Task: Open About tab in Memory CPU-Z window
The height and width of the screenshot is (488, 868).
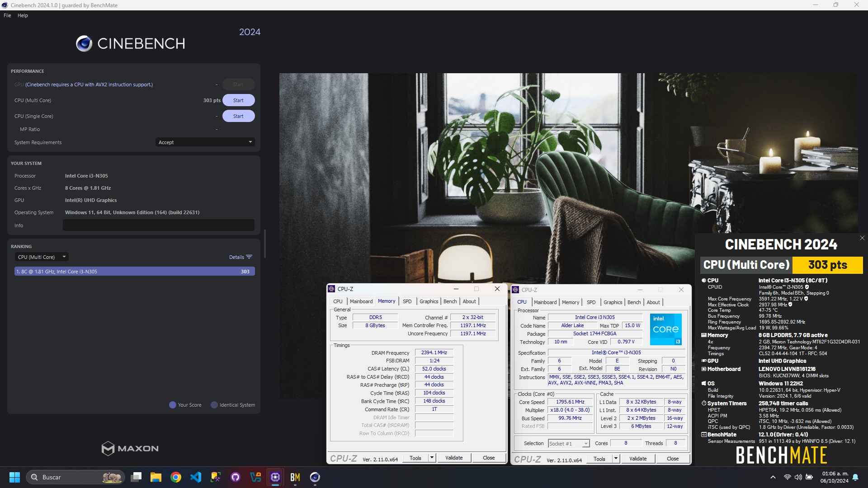Action: [469, 301]
